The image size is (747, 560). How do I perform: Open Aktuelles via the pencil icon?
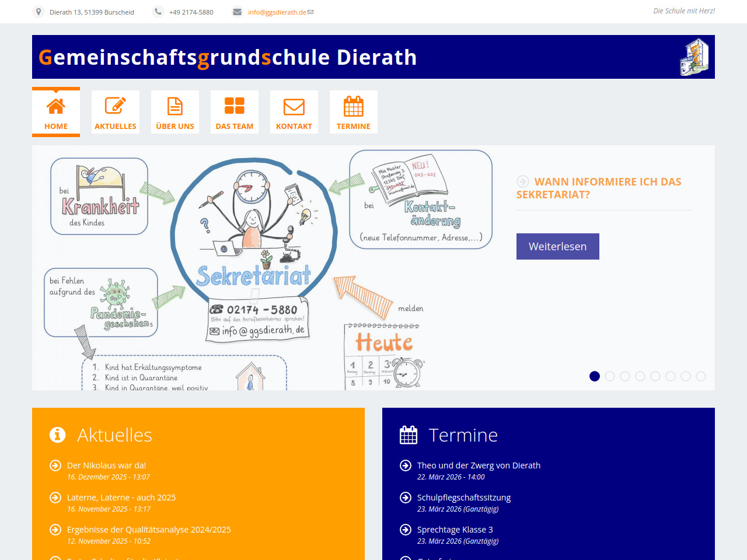116,107
